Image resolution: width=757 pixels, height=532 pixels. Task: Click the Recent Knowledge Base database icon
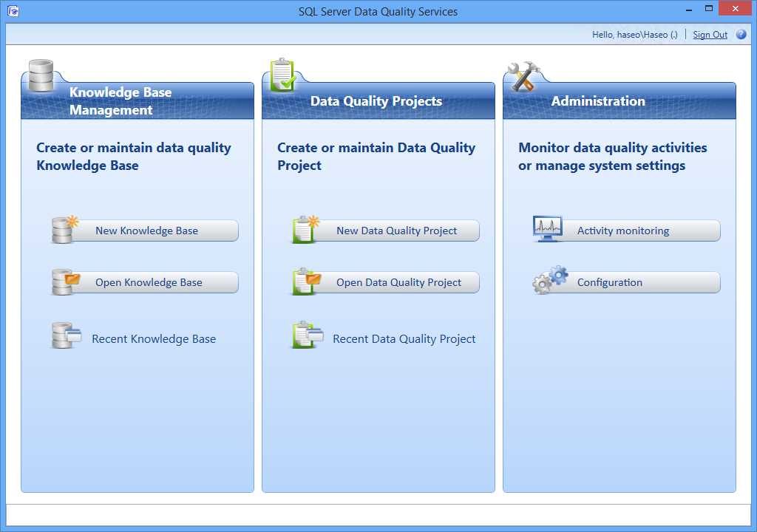pos(66,335)
